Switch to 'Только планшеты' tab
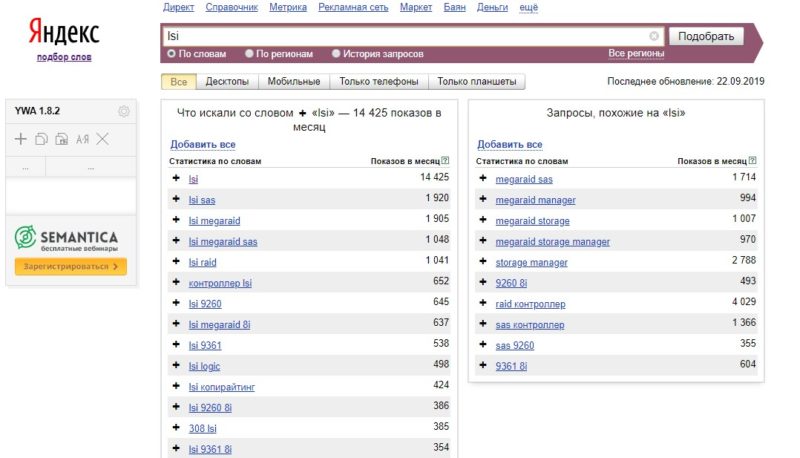The width and height of the screenshot is (800, 458). click(477, 82)
